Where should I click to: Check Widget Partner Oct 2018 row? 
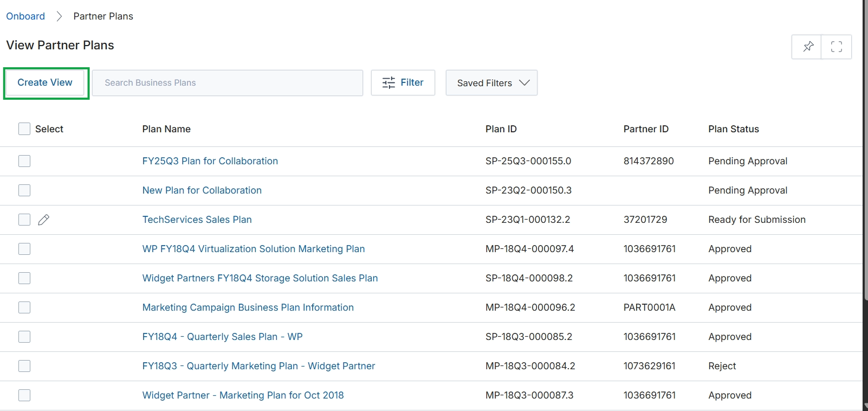[x=24, y=395]
